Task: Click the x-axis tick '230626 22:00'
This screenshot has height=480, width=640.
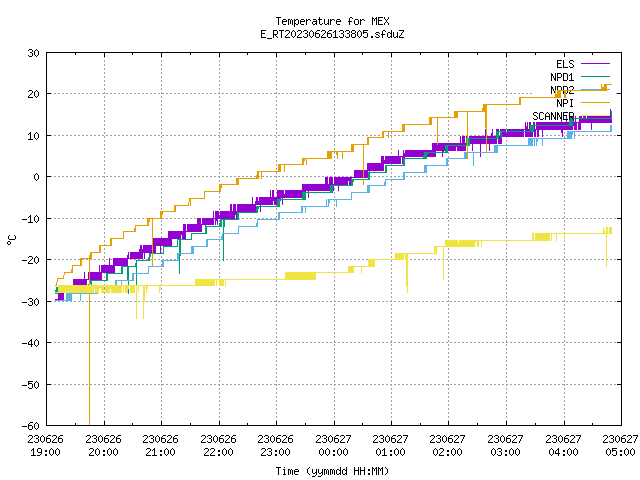Action: point(218,446)
